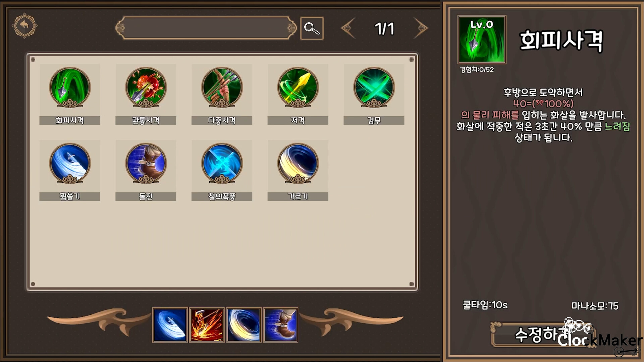Pick the 저격 skill icon

point(298,87)
